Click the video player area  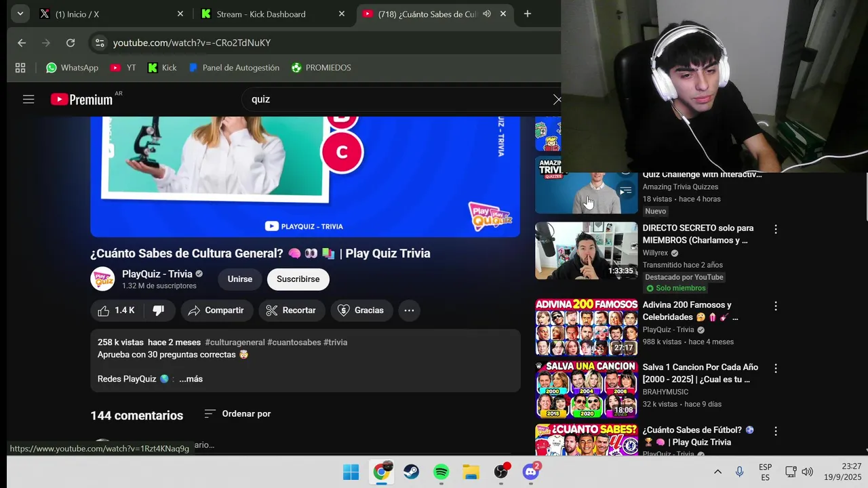point(305,176)
